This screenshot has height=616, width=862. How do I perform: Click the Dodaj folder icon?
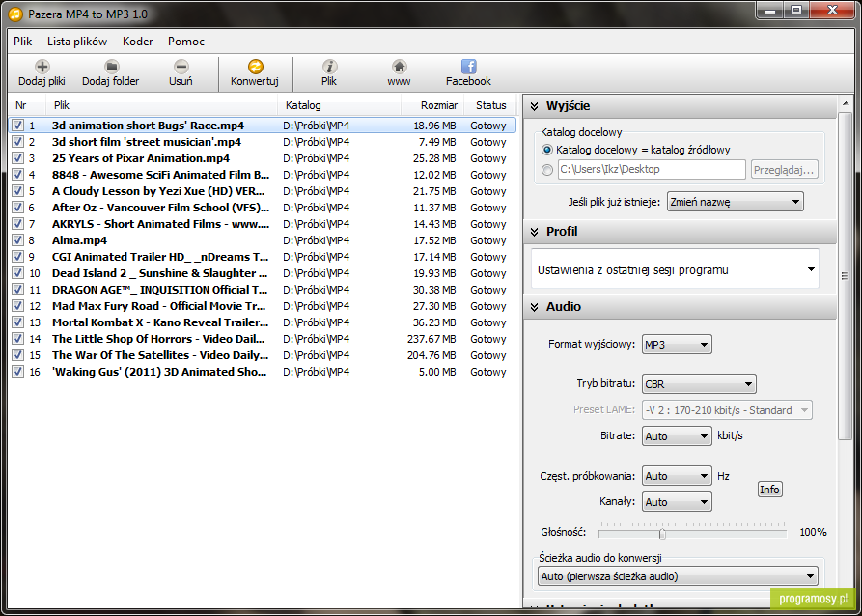pyautogui.click(x=111, y=67)
